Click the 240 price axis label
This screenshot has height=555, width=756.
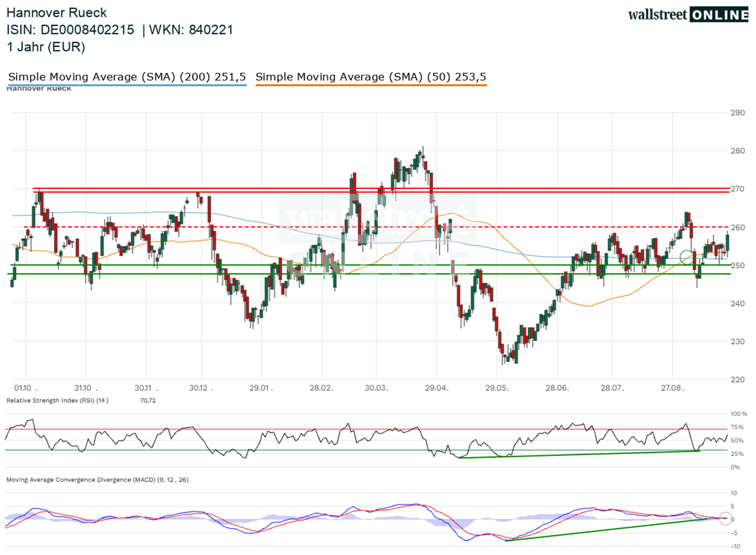[x=738, y=303]
